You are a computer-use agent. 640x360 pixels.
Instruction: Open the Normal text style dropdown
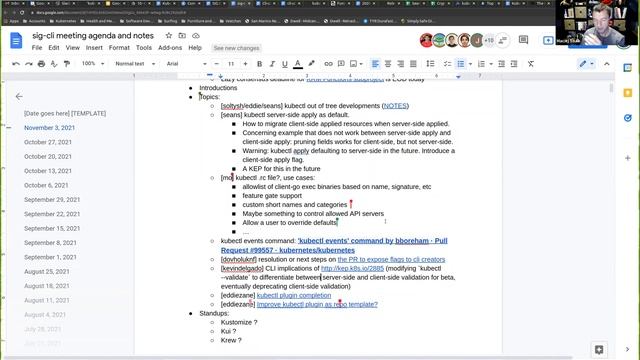(x=135, y=64)
